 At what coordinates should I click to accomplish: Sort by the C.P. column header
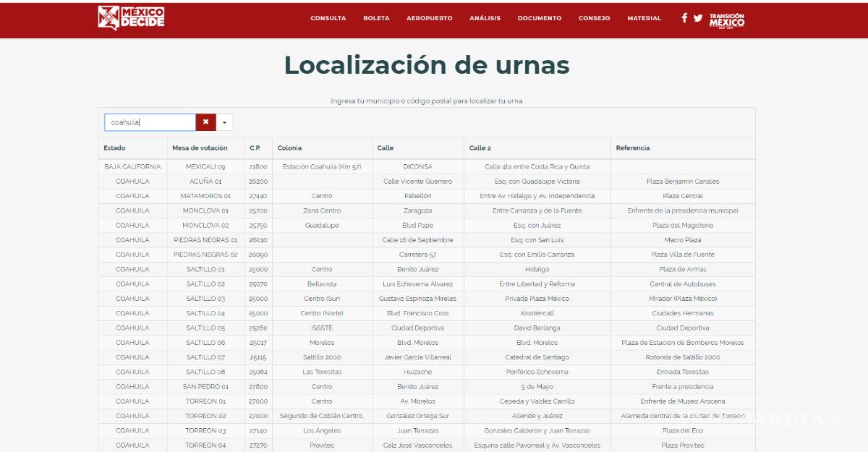coord(254,148)
